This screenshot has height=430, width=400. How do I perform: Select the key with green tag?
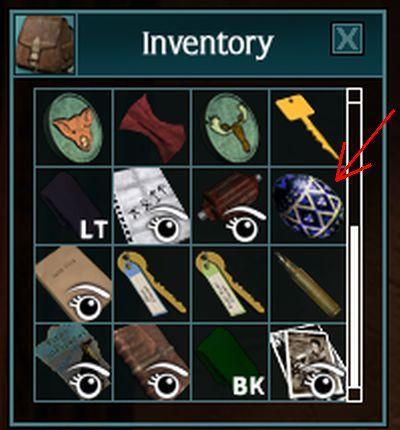tap(231, 283)
